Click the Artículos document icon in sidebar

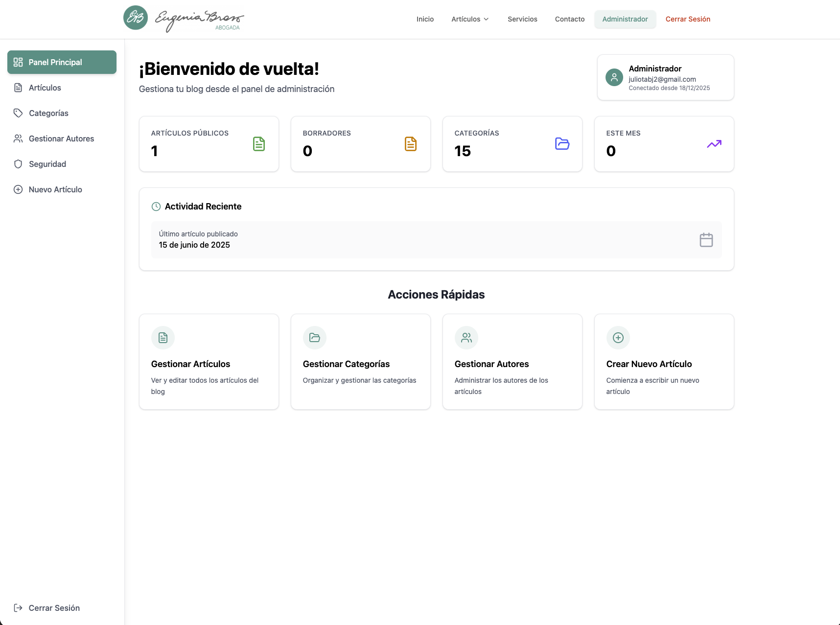pos(18,88)
